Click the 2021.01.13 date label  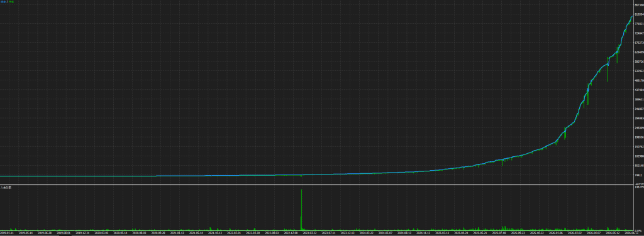pyautogui.click(x=177, y=233)
